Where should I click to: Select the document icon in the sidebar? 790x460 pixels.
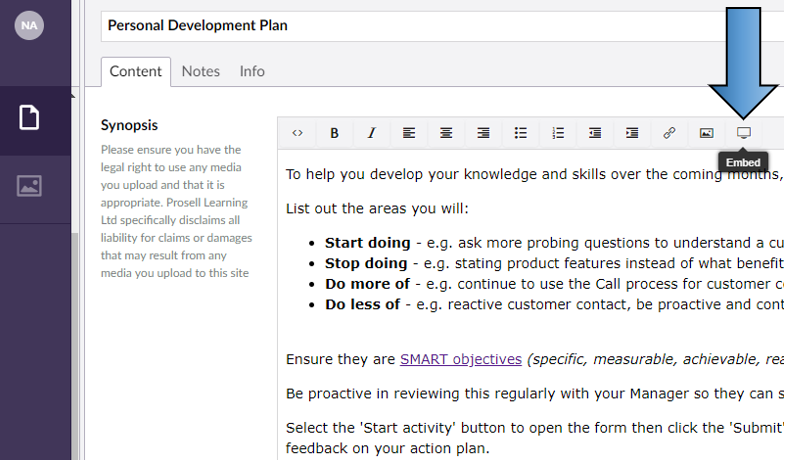click(x=29, y=117)
